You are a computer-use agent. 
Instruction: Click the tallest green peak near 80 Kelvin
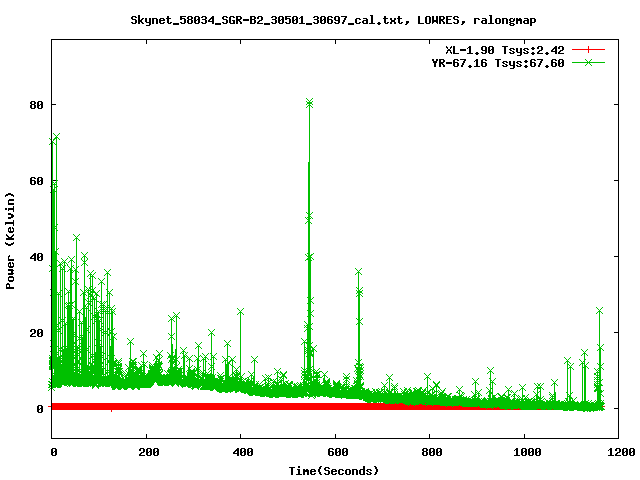click(x=309, y=102)
